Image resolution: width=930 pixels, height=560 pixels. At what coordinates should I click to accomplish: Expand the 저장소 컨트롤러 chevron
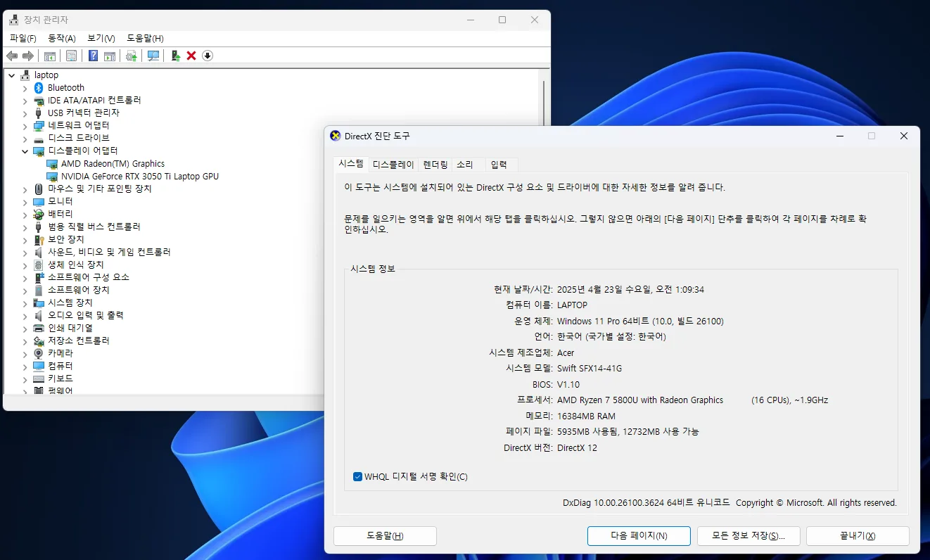tap(25, 341)
